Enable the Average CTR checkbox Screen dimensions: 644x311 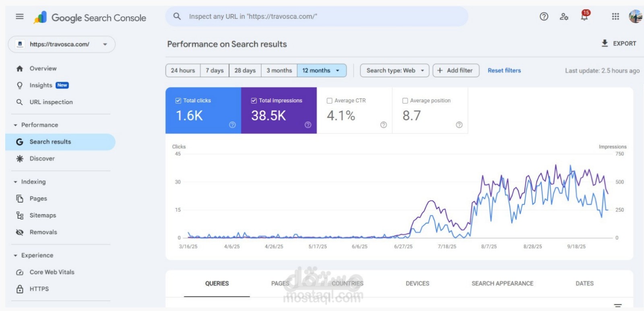click(x=330, y=101)
